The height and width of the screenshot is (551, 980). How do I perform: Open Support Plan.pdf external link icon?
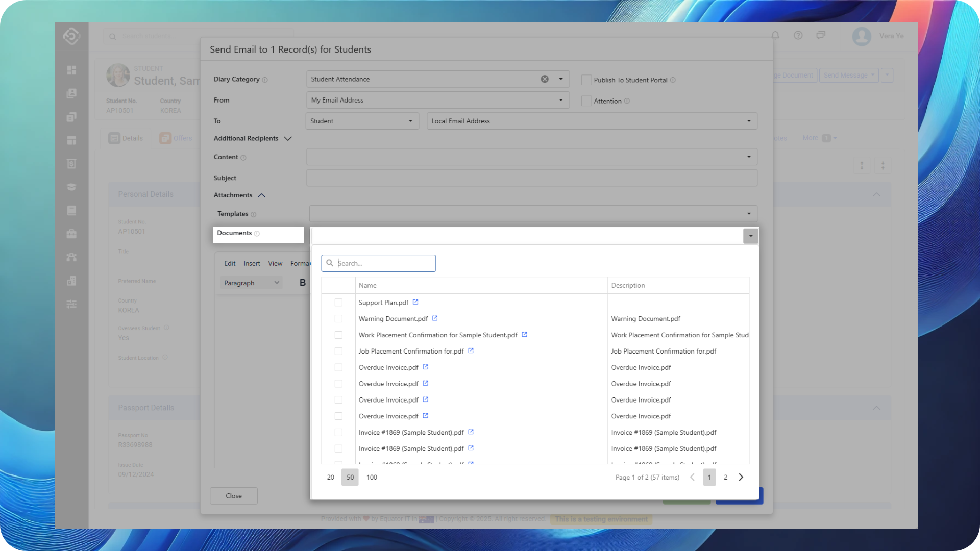(x=415, y=302)
